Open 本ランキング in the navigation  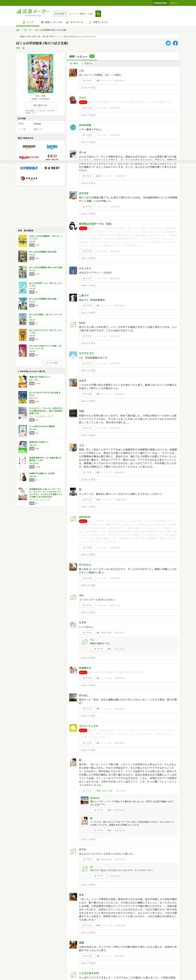(75, 22)
